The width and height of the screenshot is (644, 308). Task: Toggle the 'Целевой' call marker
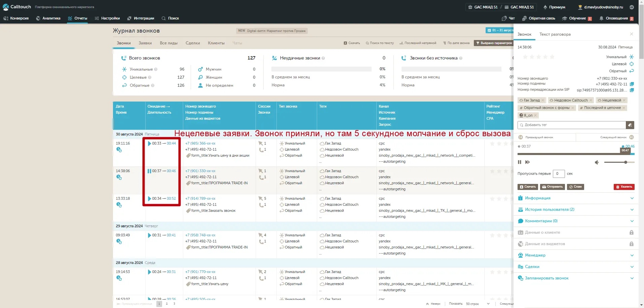631,64
